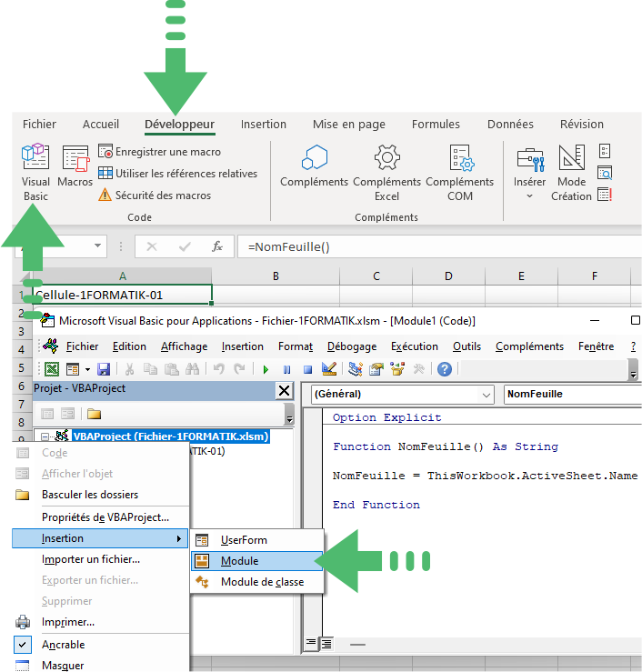
Task: Open VBA editor Fenêtre menu
Action: pos(596,346)
